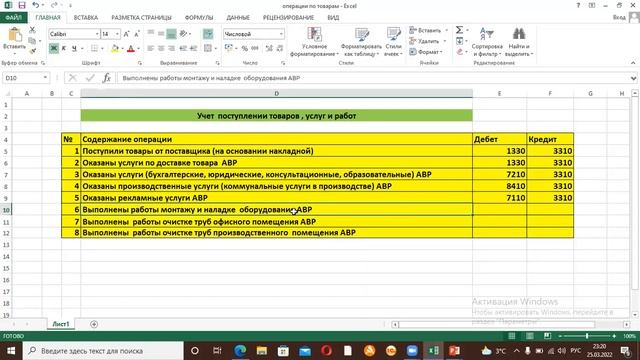
Task: Click the Increase Indent icon
Action: (x=194, y=49)
